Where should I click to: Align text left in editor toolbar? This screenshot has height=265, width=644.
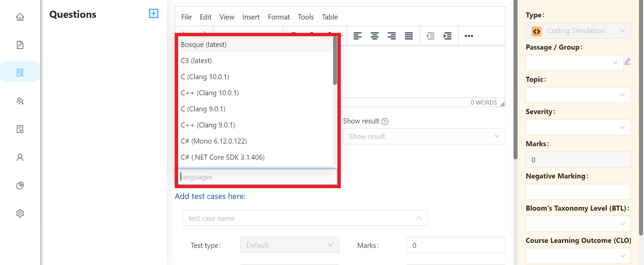coord(358,36)
